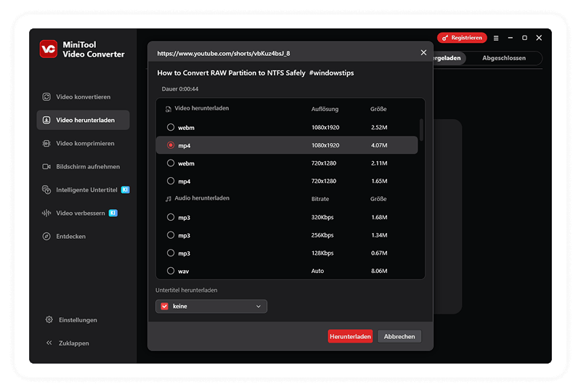The image size is (581, 392).
Task: Open the hamburger menu in title bar
Action: click(x=496, y=38)
